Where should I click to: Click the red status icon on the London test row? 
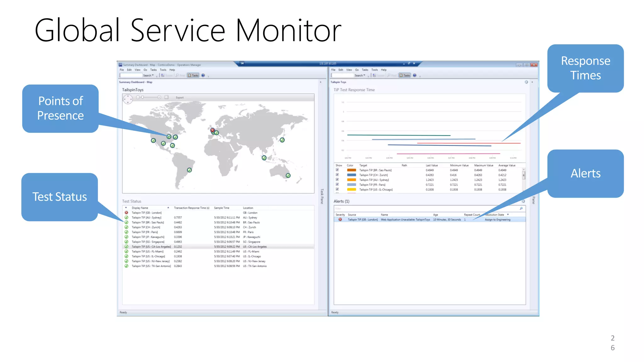point(126,213)
